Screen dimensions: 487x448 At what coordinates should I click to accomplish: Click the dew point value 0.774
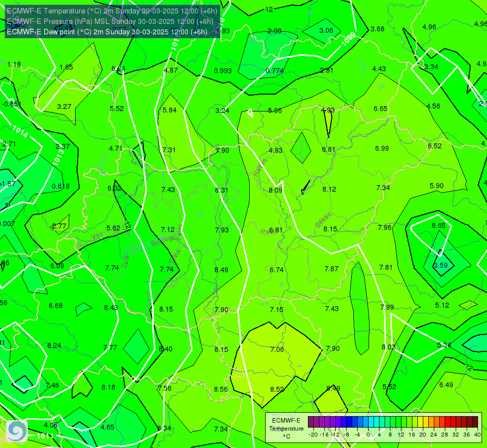pos(275,71)
